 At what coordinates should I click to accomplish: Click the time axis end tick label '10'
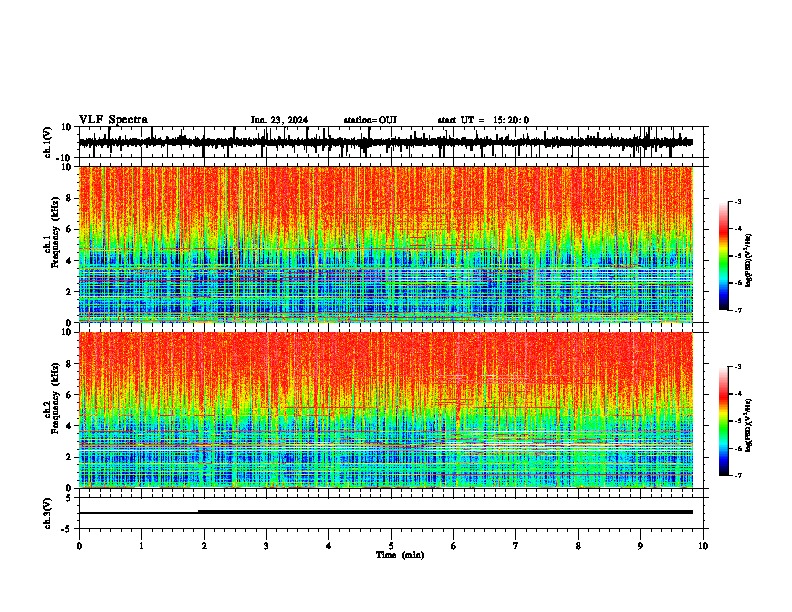point(703,546)
